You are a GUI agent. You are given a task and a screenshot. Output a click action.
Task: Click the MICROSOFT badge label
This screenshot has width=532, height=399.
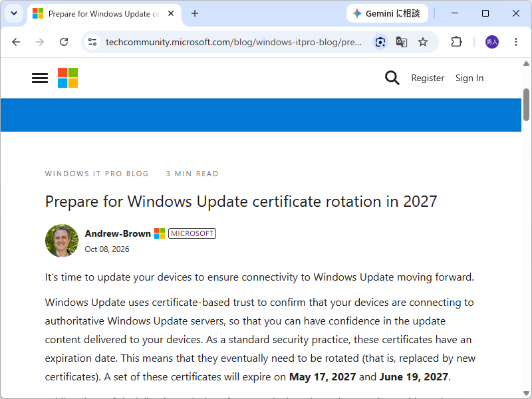pyautogui.click(x=192, y=233)
